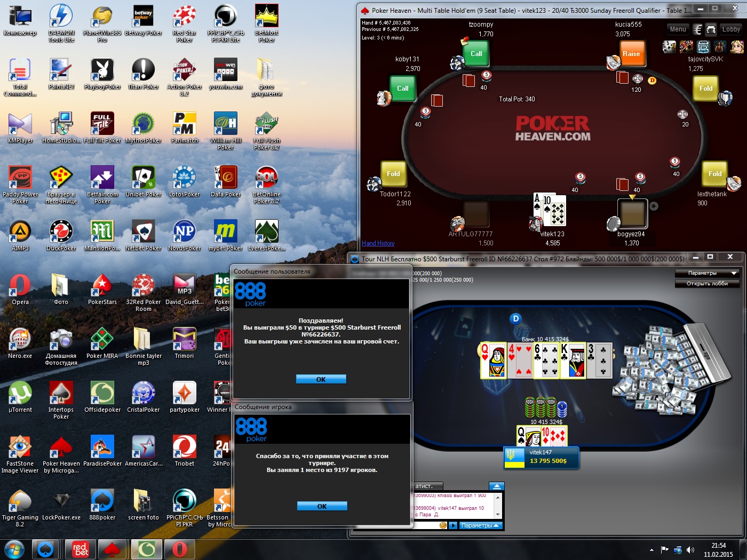
Task: Click the Hand History link
Action: click(x=378, y=243)
